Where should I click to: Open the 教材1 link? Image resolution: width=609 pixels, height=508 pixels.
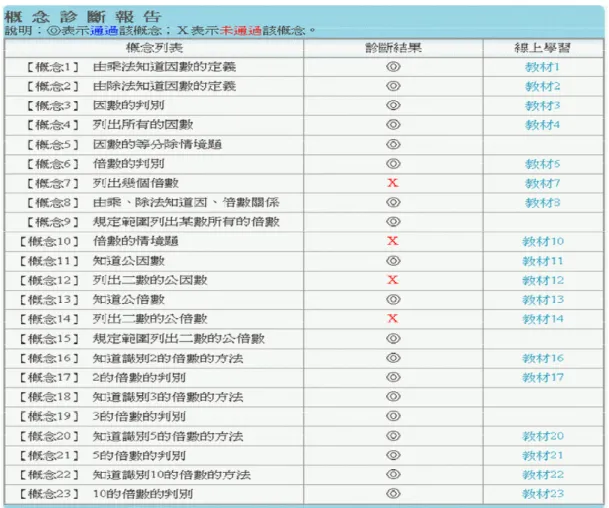click(542, 67)
